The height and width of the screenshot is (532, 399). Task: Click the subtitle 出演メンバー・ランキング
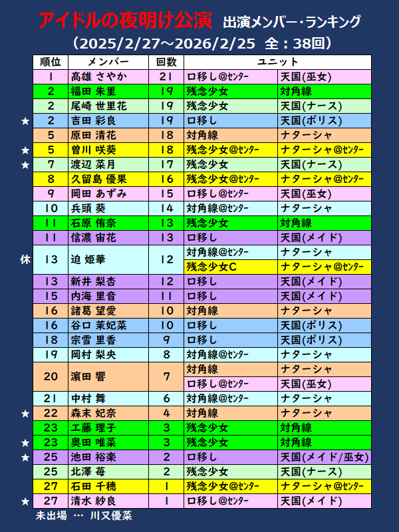(291, 22)
